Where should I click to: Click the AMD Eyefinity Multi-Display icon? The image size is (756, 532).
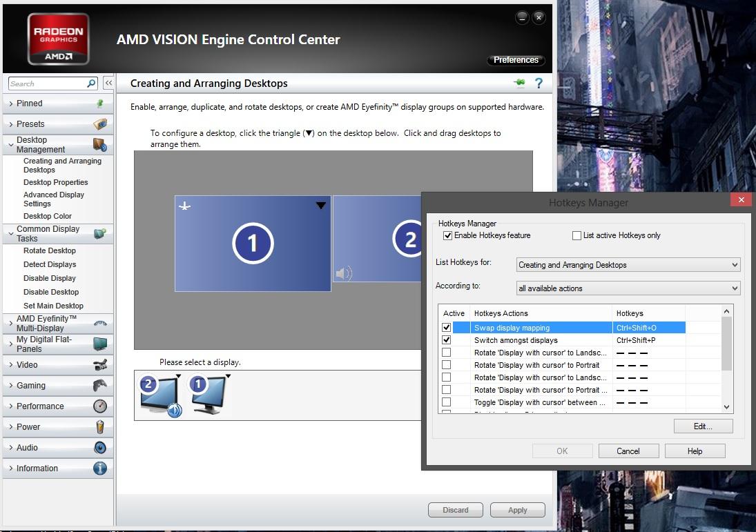pos(100,324)
